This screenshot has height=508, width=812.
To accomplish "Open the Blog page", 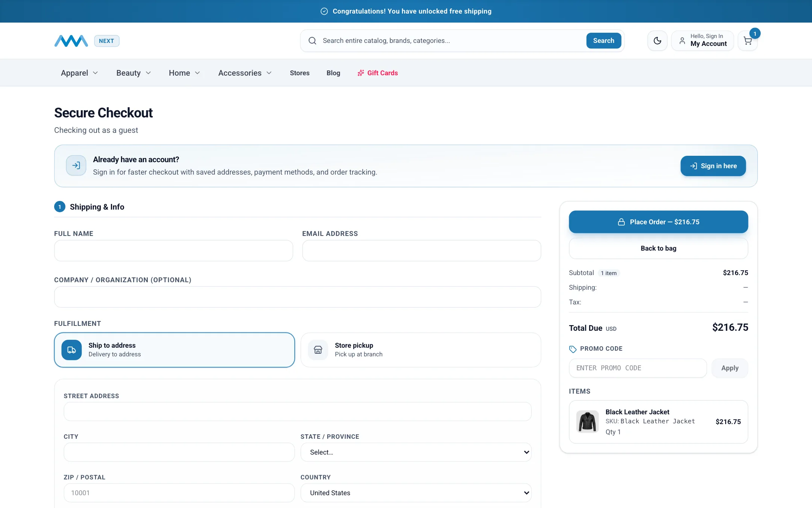I will tap(333, 73).
